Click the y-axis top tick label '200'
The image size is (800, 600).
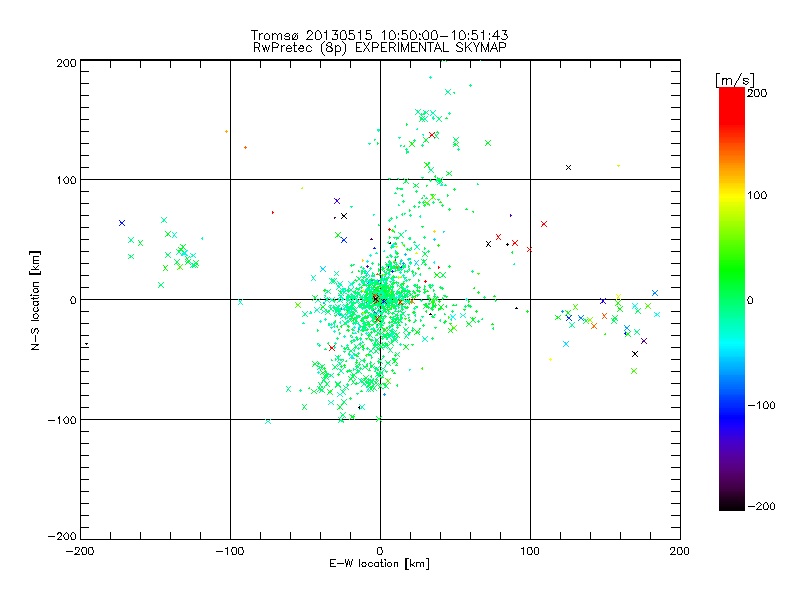(x=67, y=63)
